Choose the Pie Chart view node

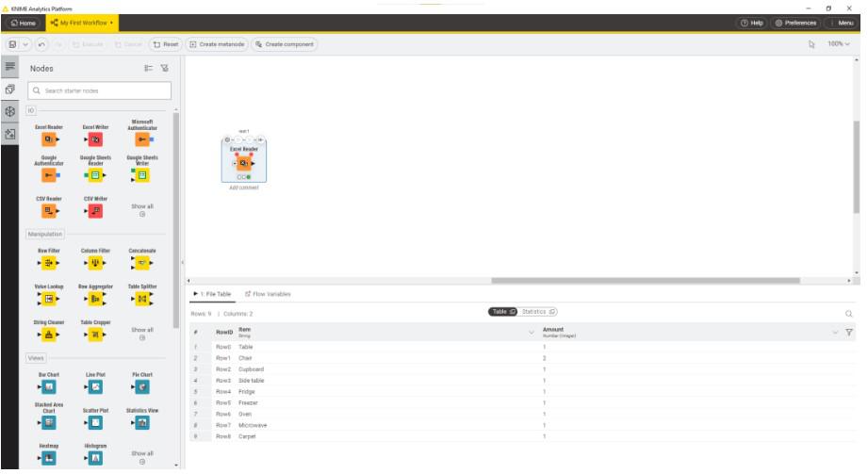142,386
